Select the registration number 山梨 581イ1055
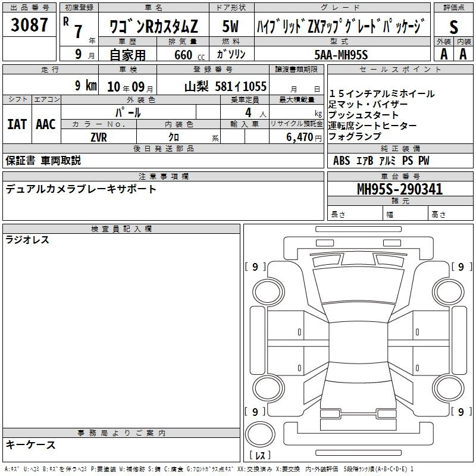 [x=225, y=86]
